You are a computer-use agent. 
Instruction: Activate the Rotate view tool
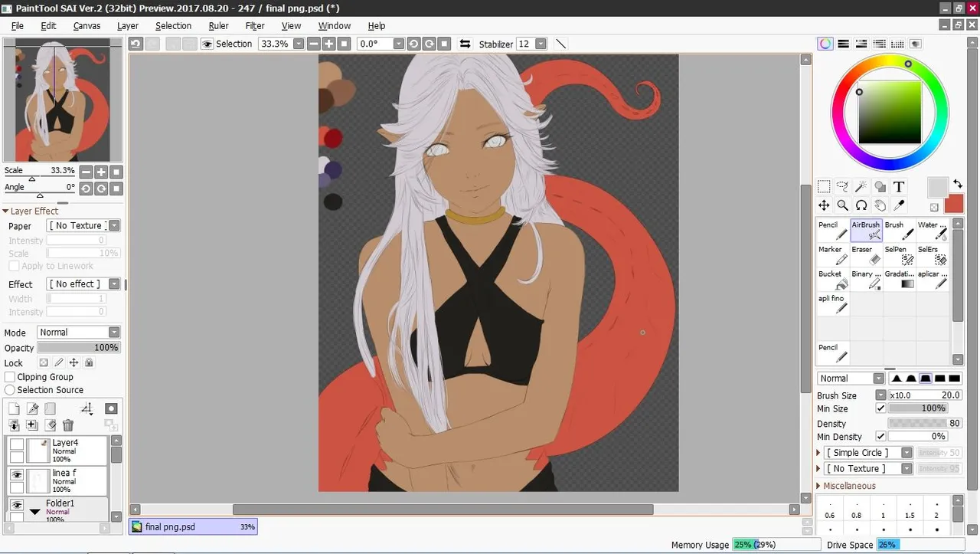(861, 205)
